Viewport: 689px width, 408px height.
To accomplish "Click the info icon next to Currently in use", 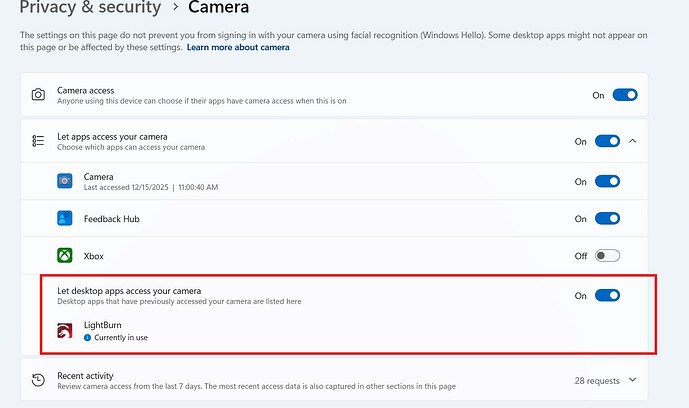I will [87, 338].
